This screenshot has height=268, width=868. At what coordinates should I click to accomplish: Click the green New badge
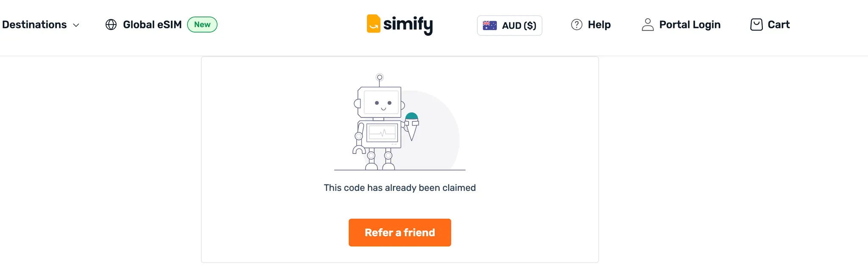point(202,25)
